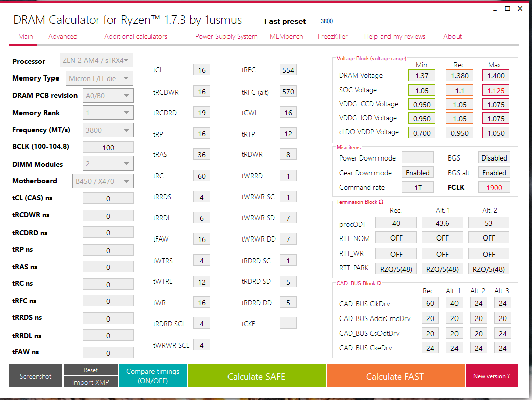Switch to the MEMbench tab

286,36
